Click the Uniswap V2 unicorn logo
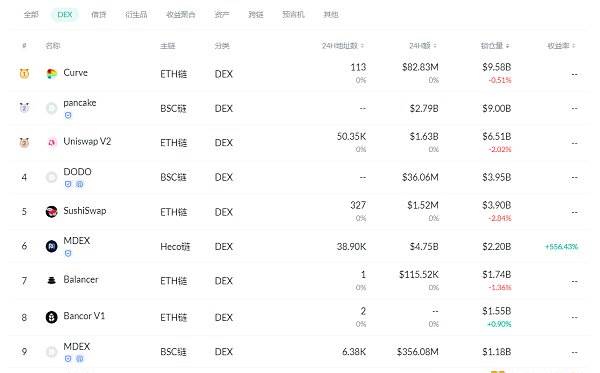 click(52, 142)
